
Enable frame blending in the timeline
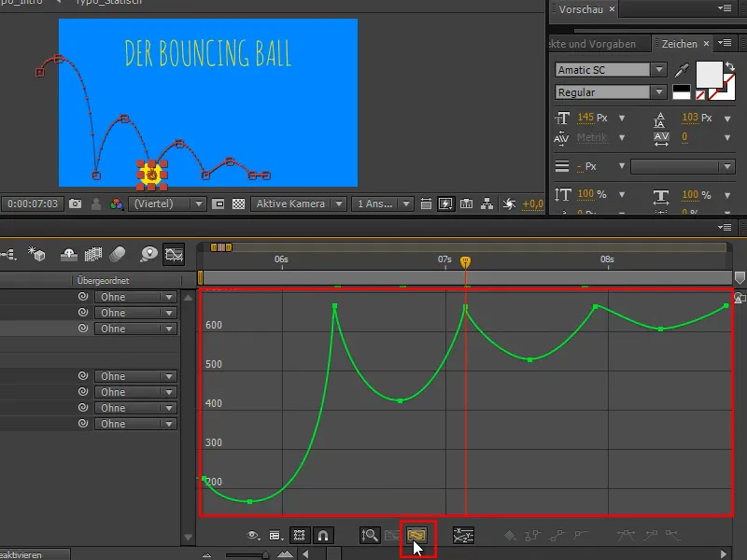click(94, 256)
